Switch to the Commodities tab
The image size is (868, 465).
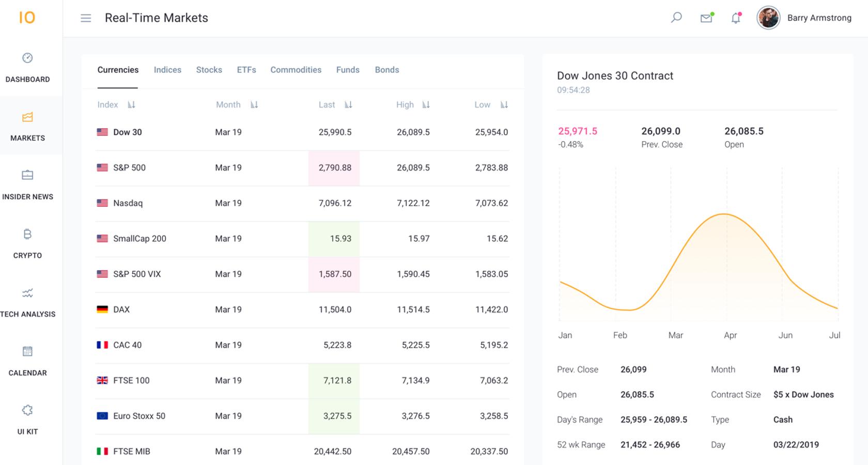click(x=296, y=70)
